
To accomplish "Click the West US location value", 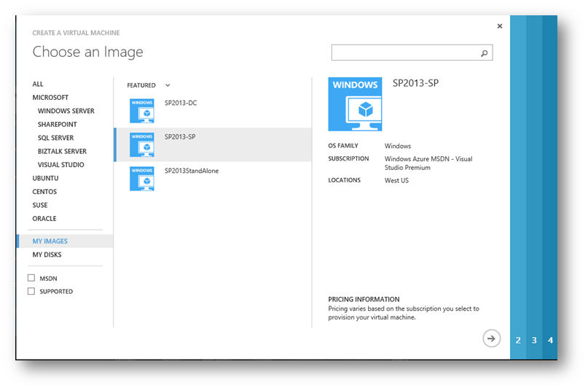I will click(396, 181).
